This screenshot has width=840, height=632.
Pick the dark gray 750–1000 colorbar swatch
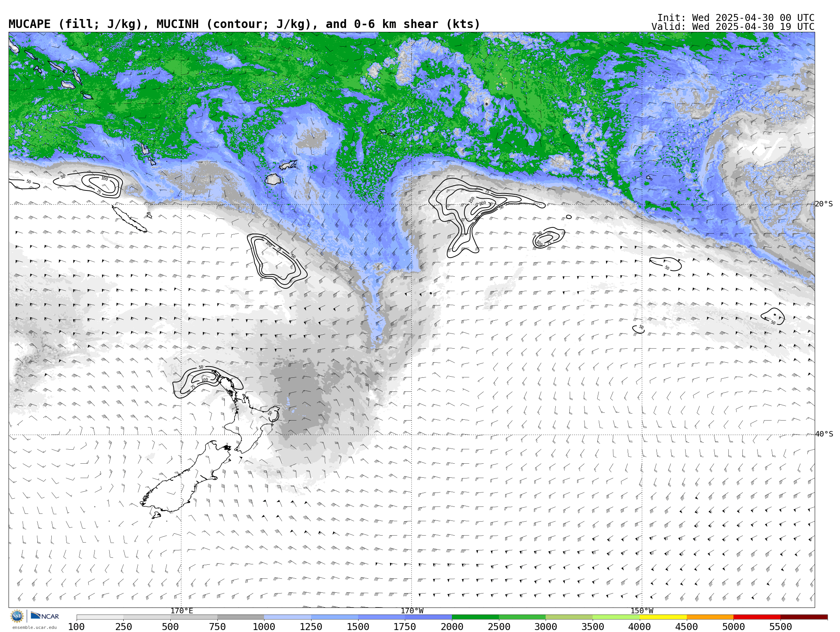click(241, 617)
